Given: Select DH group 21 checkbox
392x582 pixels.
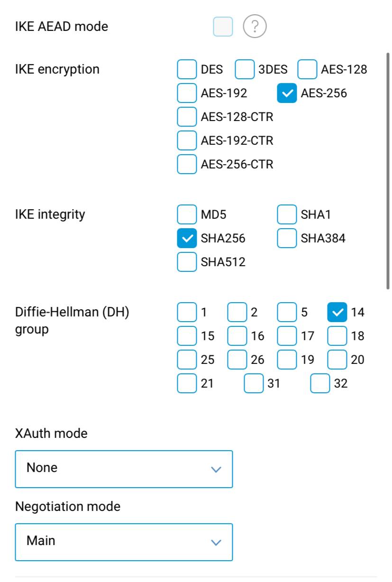Looking at the screenshot, I should (187, 383).
